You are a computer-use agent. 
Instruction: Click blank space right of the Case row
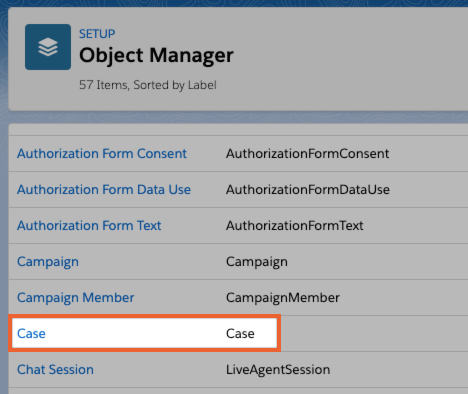pyautogui.click(x=373, y=334)
